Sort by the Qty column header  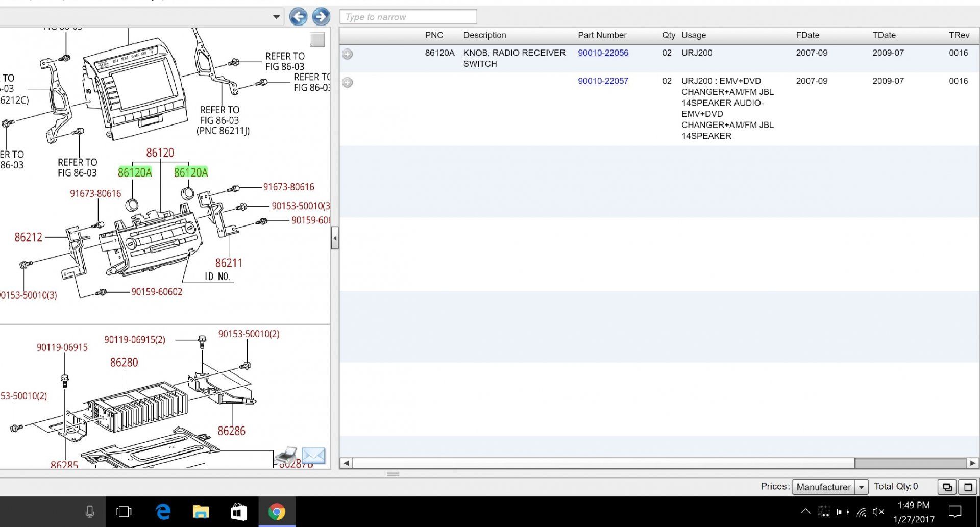pyautogui.click(x=668, y=35)
